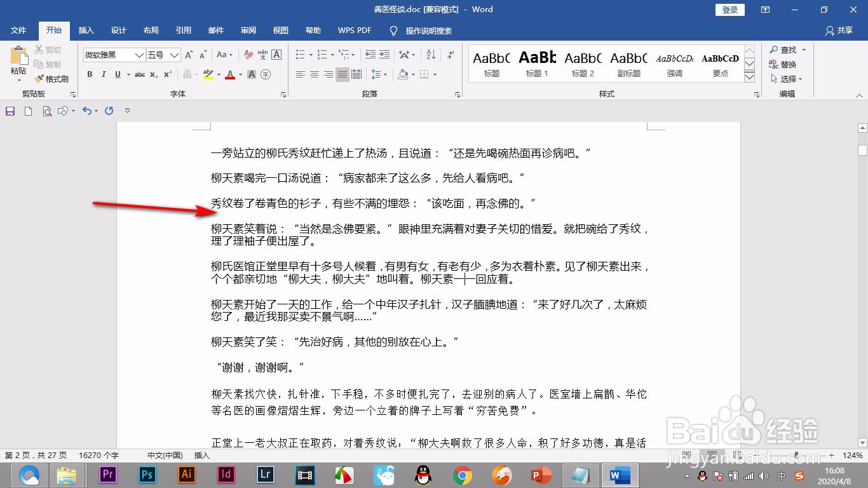Switch to the 设计 ribbon tab
868x488 pixels.
click(x=119, y=30)
